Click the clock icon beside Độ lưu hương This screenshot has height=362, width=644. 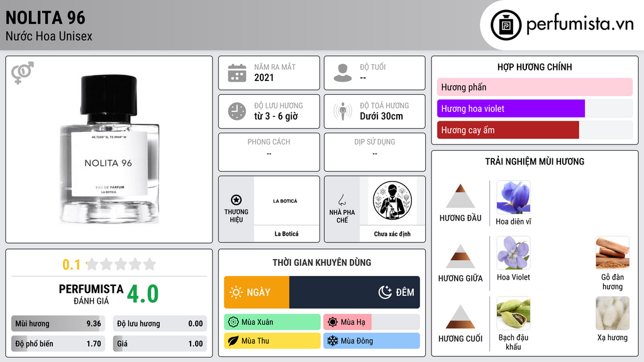tap(237, 111)
